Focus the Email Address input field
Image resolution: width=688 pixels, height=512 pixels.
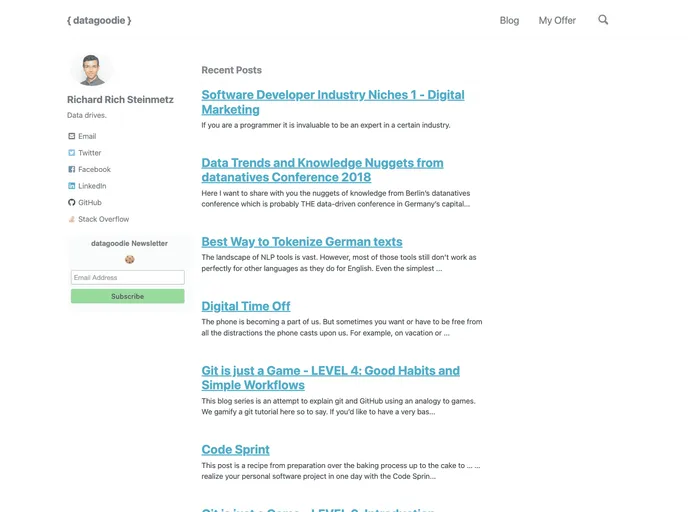click(x=127, y=278)
